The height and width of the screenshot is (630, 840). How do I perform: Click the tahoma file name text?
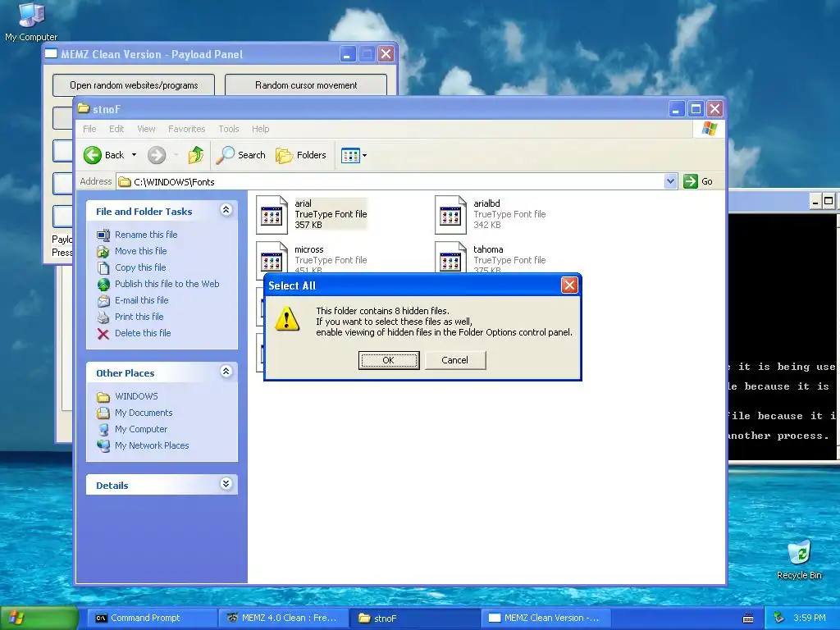(488, 249)
